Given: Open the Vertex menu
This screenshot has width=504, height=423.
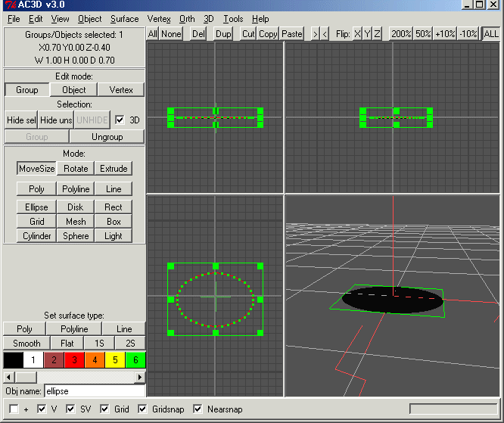Looking at the screenshot, I should 159,19.
